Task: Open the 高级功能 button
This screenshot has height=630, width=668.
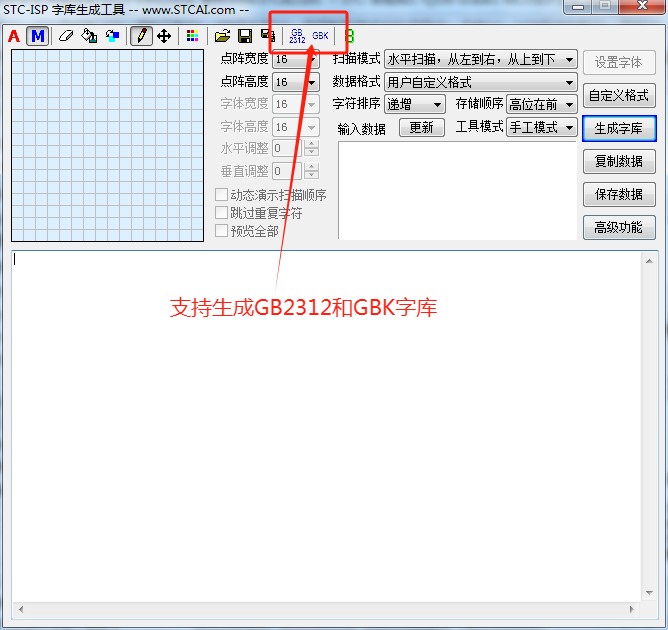Action: click(619, 227)
